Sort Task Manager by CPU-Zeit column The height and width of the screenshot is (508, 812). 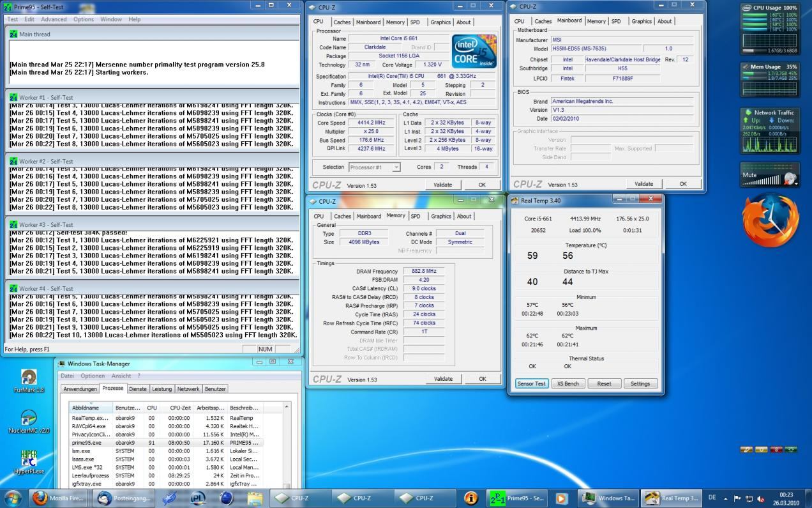click(177, 408)
